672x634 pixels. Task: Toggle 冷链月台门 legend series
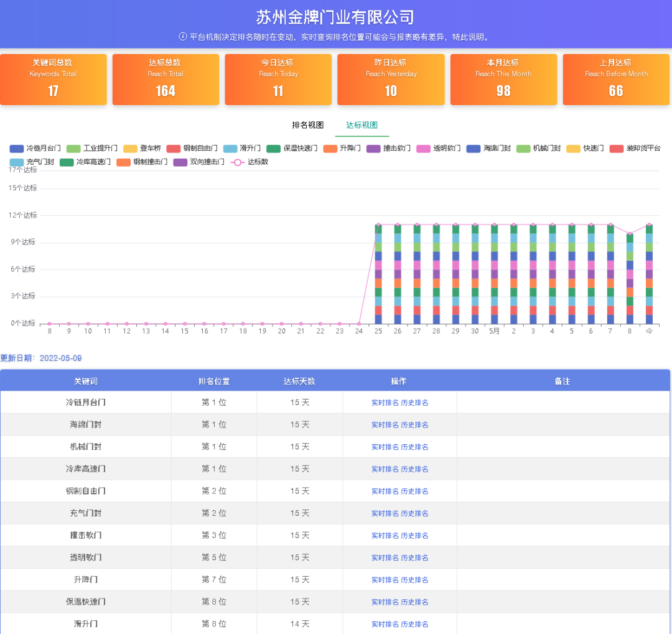[35, 148]
